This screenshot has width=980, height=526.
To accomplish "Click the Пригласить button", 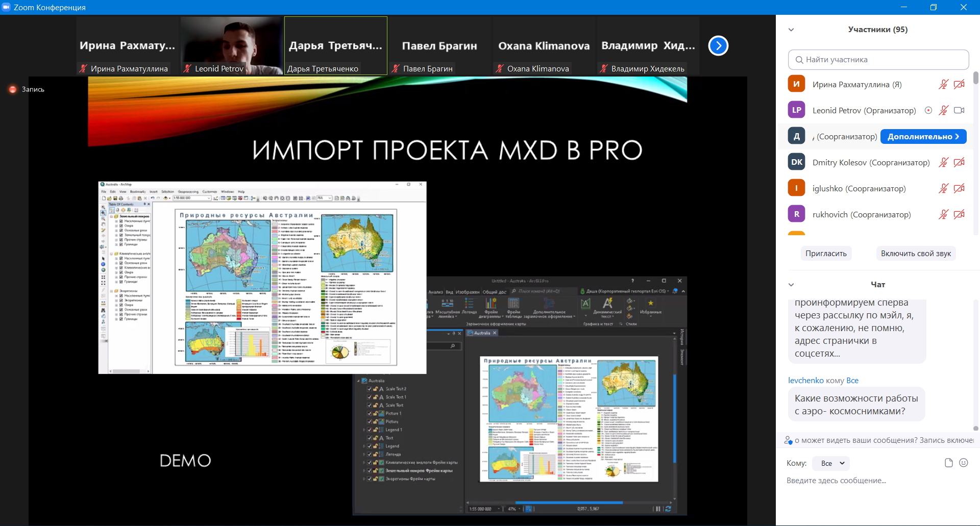I will coord(826,254).
